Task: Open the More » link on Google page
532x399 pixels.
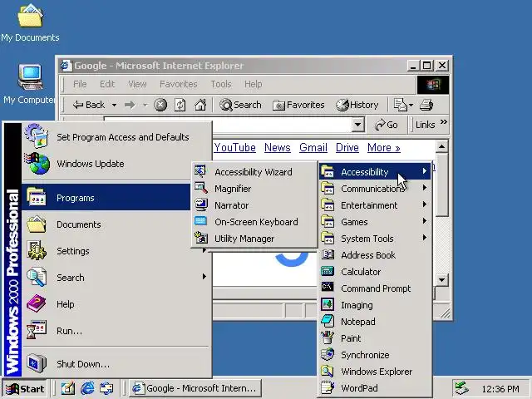Action: pyautogui.click(x=384, y=148)
